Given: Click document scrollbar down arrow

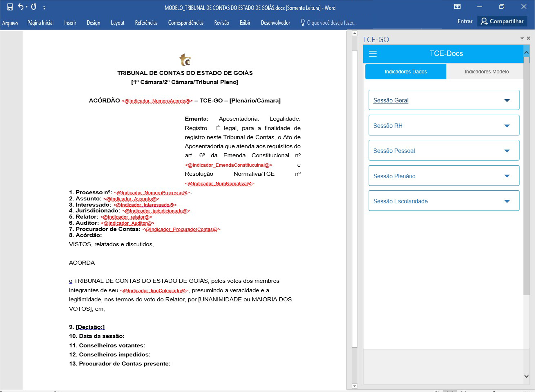Looking at the screenshot, I should (355, 386).
